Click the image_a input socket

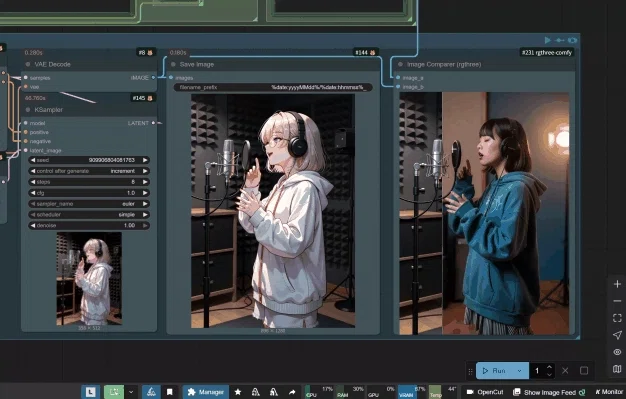(x=398, y=77)
